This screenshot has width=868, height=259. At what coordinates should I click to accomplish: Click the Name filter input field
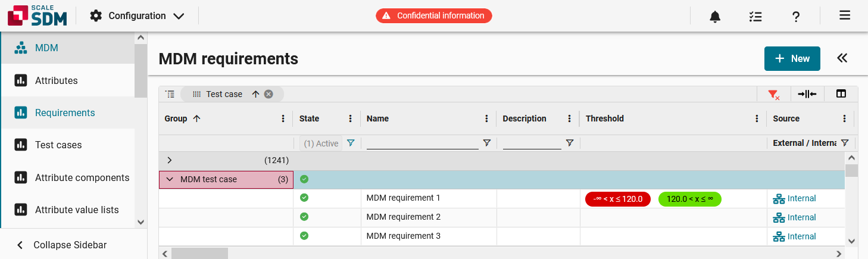(x=423, y=143)
